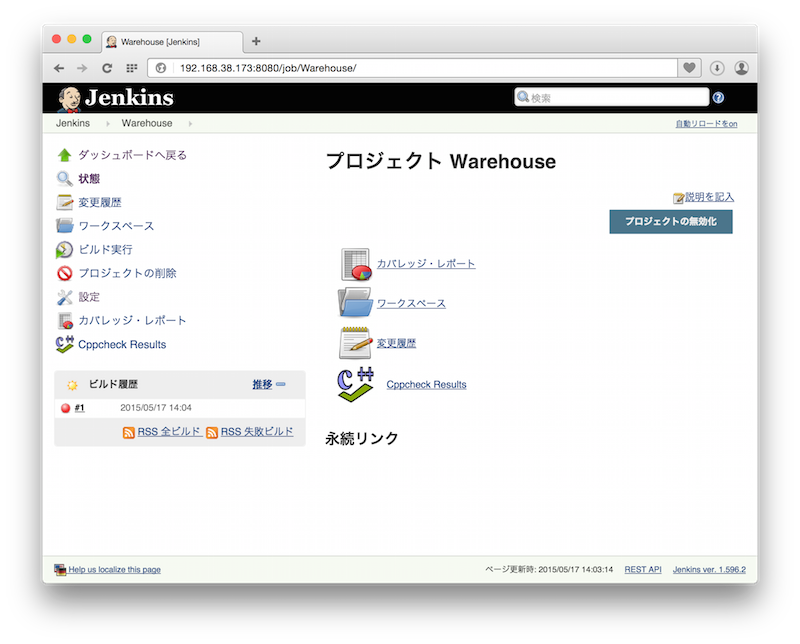
Task: Click inside the 検索 search field
Action: [610, 97]
